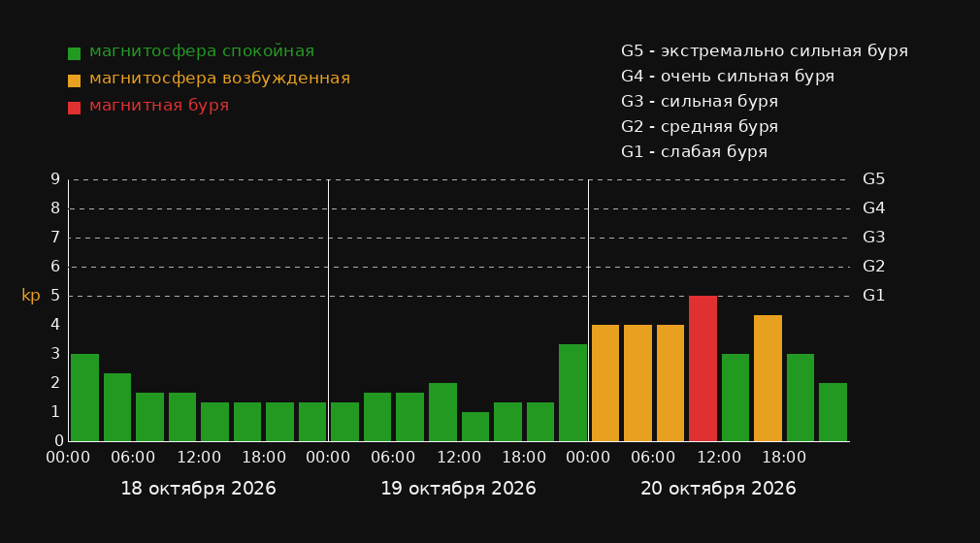Image resolution: width=980 pixels, height=543 pixels.
Task: Click the orange 'kp' axis label
Action: click(31, 296)
